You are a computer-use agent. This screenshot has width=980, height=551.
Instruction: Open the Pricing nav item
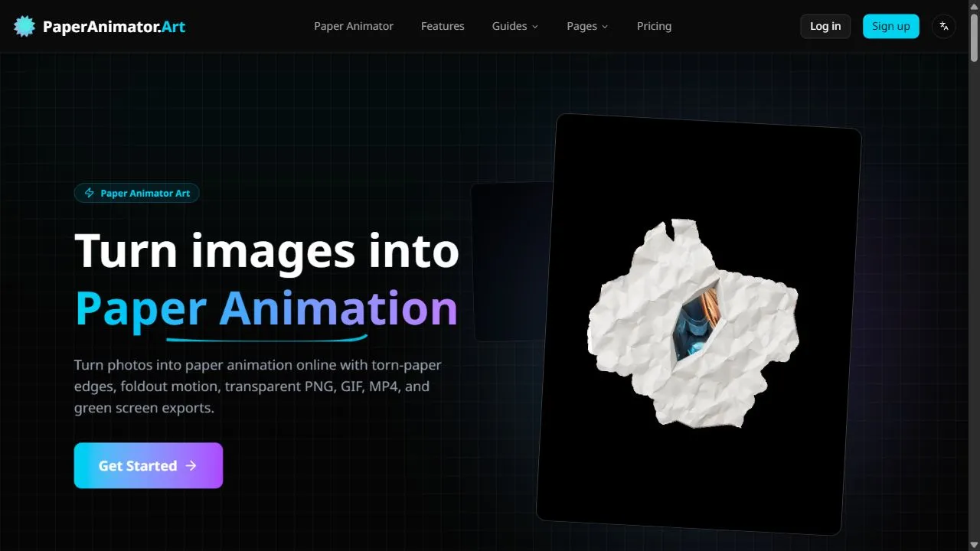pos(654,26)
